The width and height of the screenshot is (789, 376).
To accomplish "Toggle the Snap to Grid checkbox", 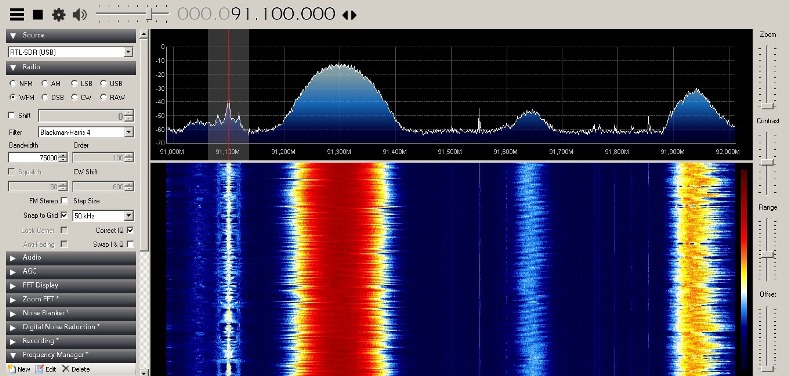I will [x=64, y=215].
